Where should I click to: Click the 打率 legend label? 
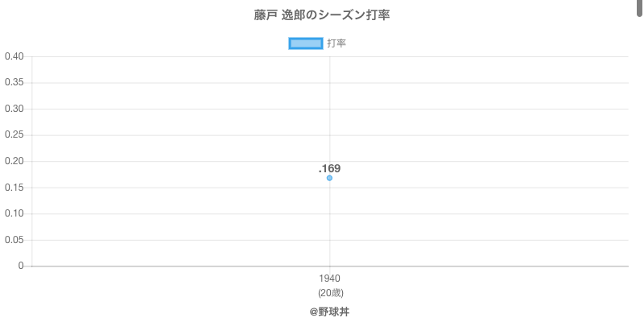pos(336,43)
